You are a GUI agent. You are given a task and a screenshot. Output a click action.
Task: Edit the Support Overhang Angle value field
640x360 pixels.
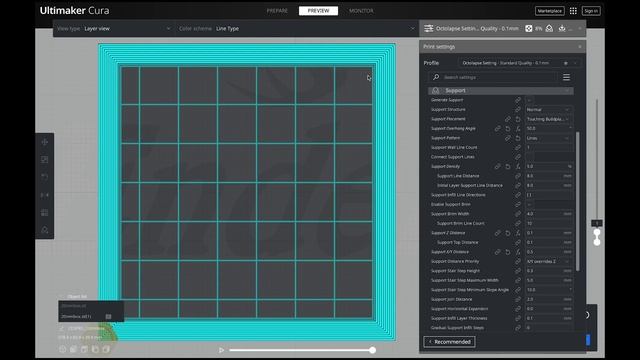(x=549, y=129)
